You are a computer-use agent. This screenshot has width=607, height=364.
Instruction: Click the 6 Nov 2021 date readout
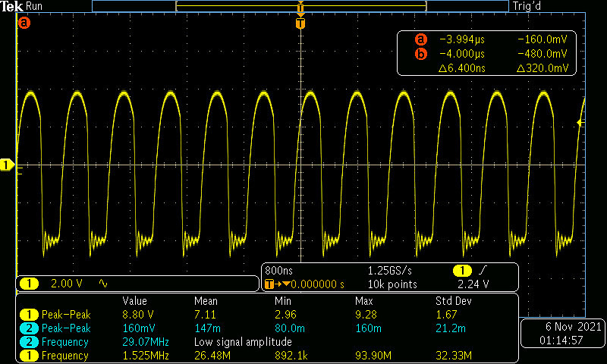coord(574,327)
